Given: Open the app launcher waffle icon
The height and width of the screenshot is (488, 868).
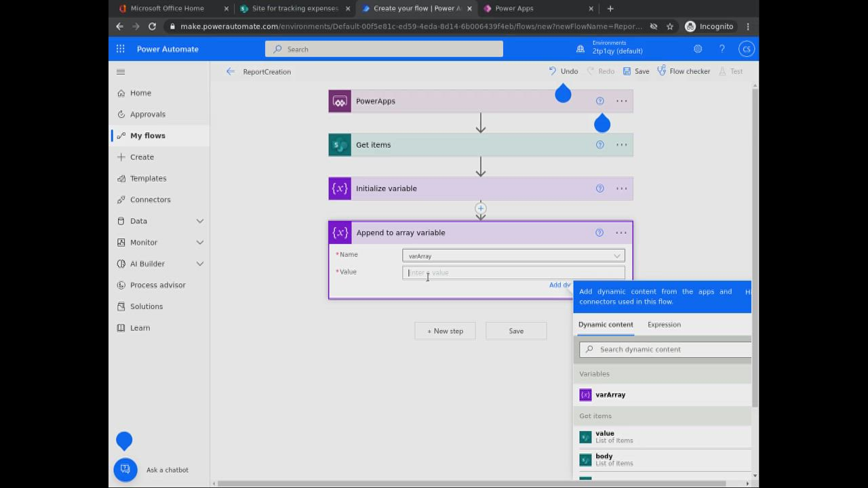Looking at the screenshot, I should pyautogui.click(x=120, y=49).
